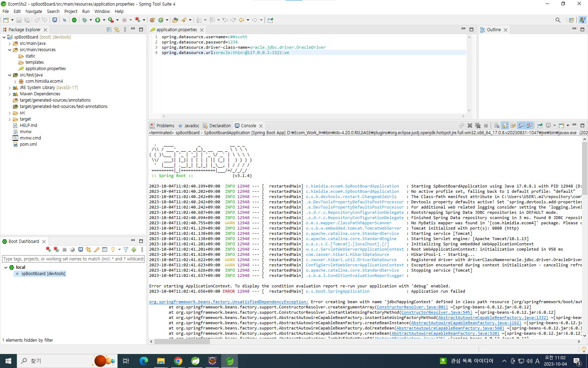Toggle Word Wrap in Console toolbar
This screenshot has width=588, height=368.
(x=513, y=125)
